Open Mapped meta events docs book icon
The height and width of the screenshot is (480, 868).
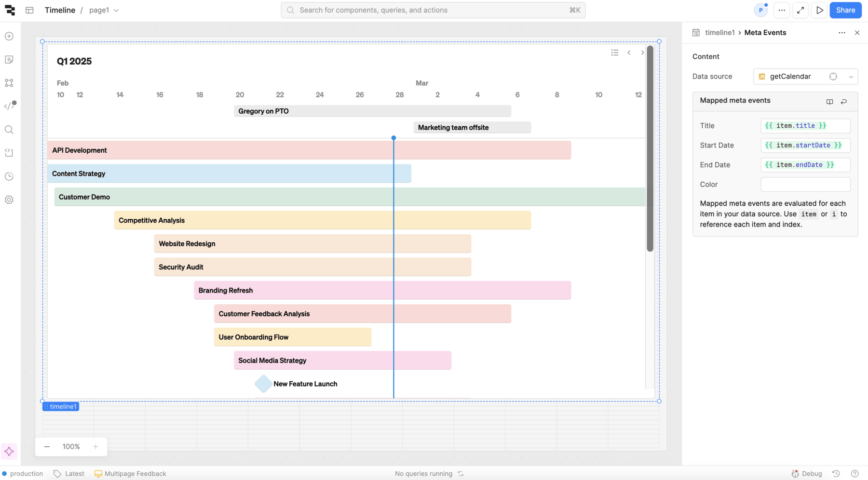(829, 102)
